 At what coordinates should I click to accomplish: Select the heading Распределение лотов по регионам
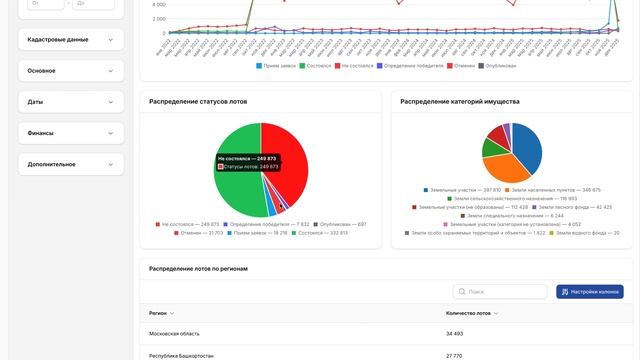click(198, 269)
